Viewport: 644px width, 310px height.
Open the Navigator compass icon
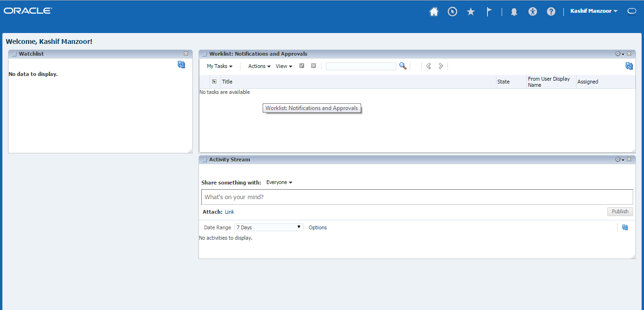point(452,12)
